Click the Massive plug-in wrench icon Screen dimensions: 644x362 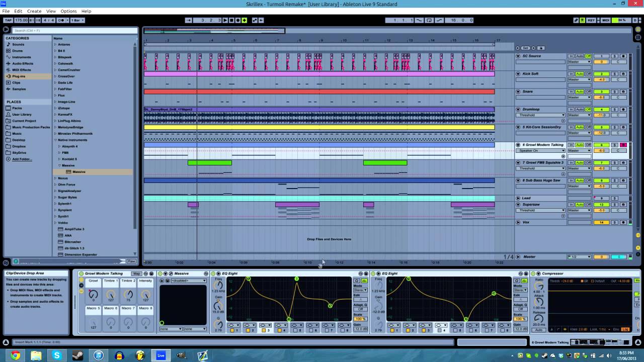(x=171, y=274)
